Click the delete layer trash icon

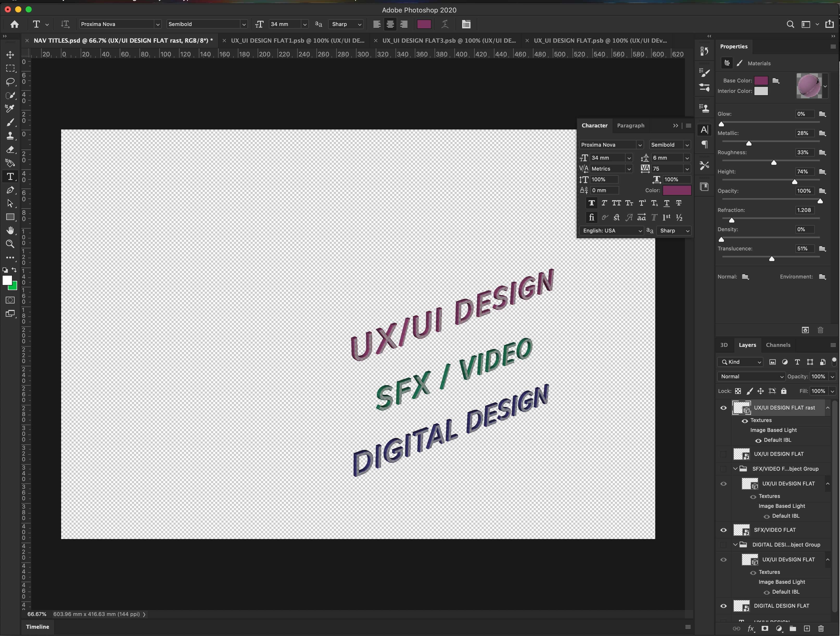[x=821, y=628]
